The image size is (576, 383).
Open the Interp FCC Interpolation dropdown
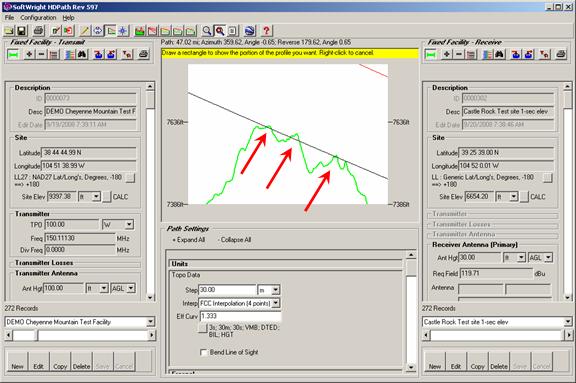point(276,303)
